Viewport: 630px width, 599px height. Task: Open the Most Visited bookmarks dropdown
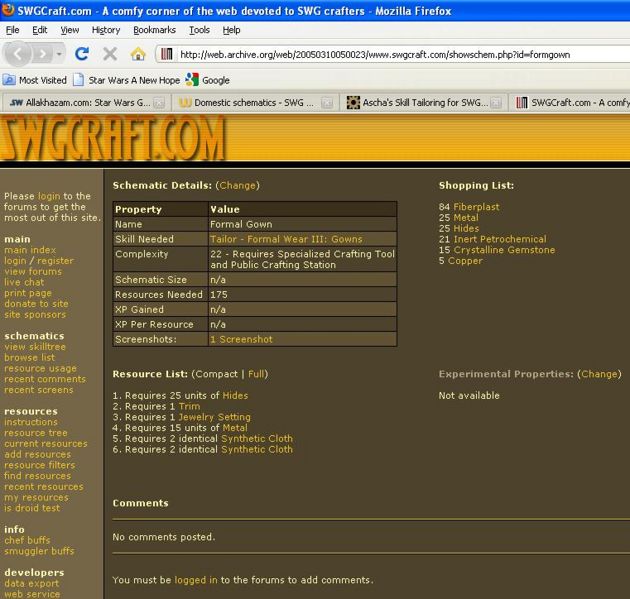click(x=36, y=80)
